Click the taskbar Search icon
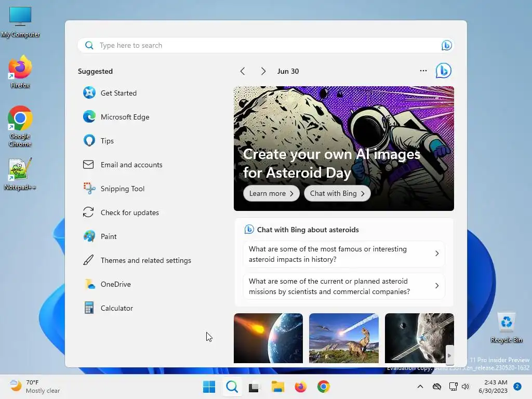This screenshot has height=399, width=532. click(232, 387)
